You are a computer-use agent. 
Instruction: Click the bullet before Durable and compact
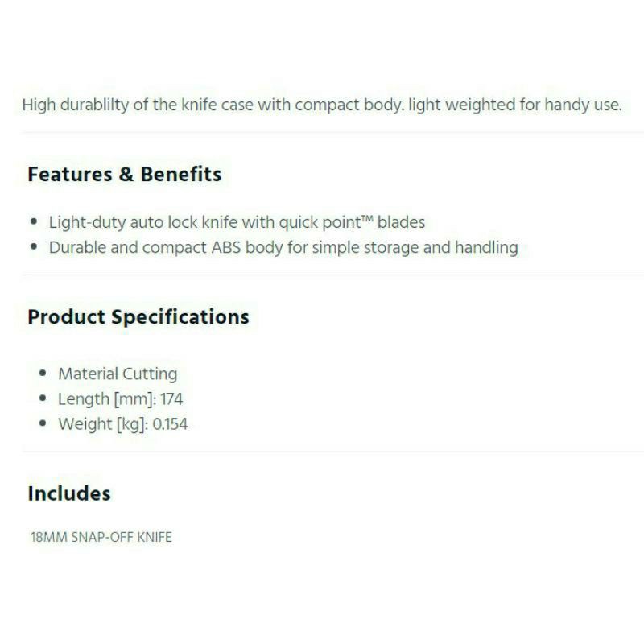[x=33, y=248]
